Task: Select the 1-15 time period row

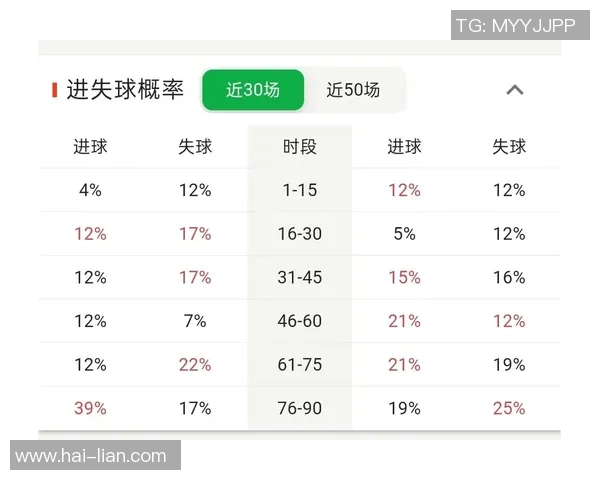Action: [x=300, y=190]
